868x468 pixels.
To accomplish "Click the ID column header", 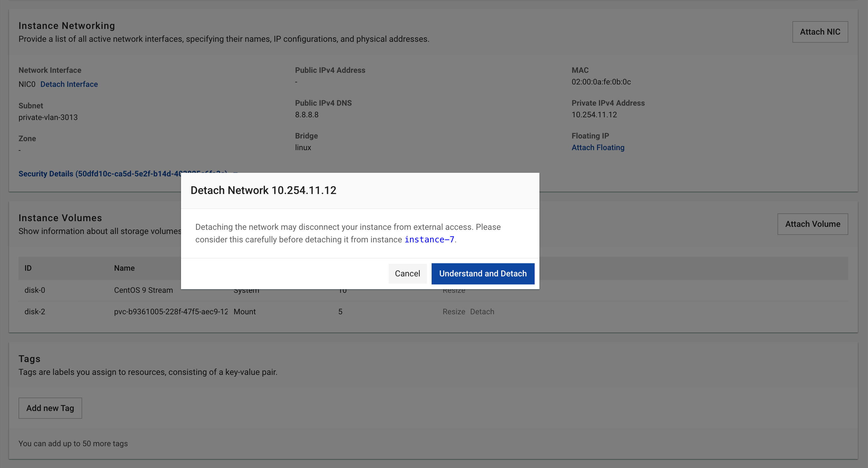I will (28, 268).
